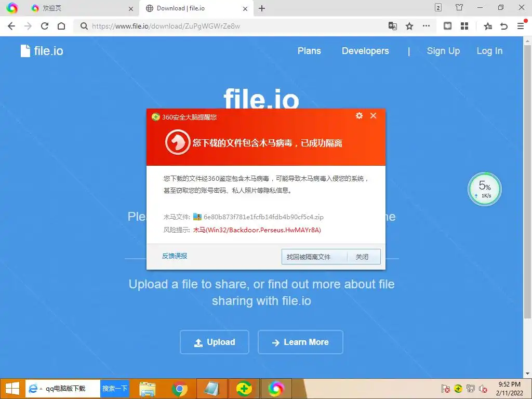Click the taskbar IE search icon
Image resolution: width=532 pixels, height=399 pixels.
[x=33, y=389]
